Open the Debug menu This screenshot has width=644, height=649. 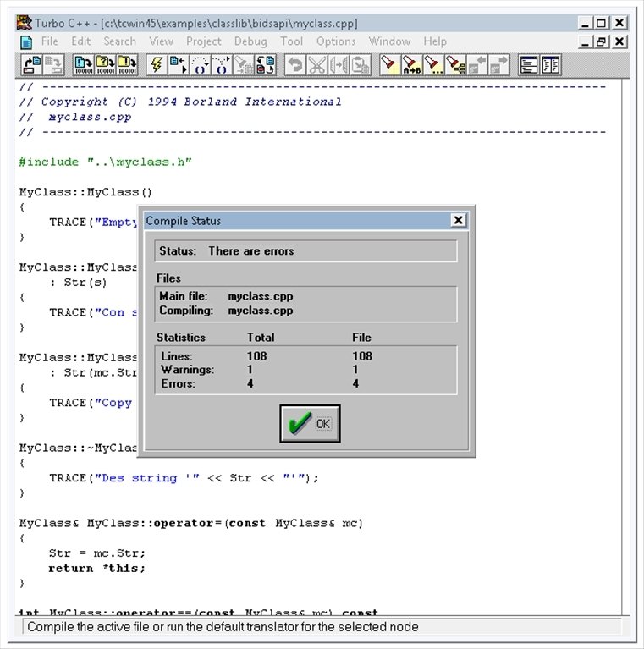[250, 41]
